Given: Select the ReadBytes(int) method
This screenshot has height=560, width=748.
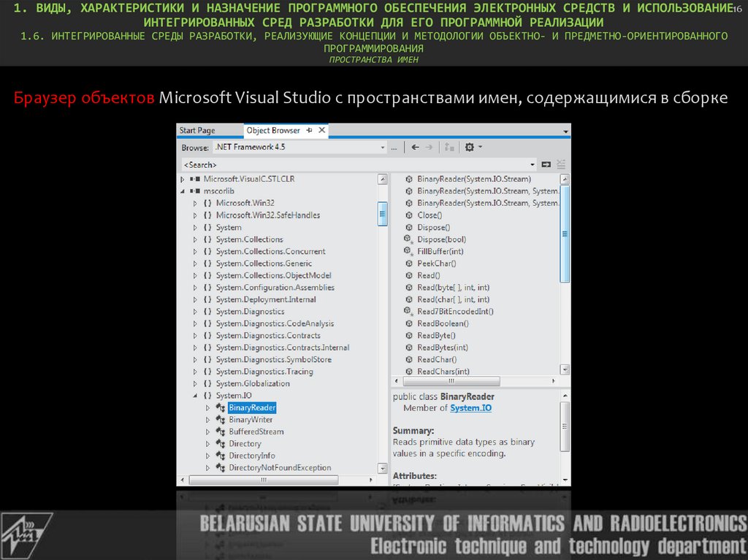Looking at the screenshot, I should click(442, 348).
